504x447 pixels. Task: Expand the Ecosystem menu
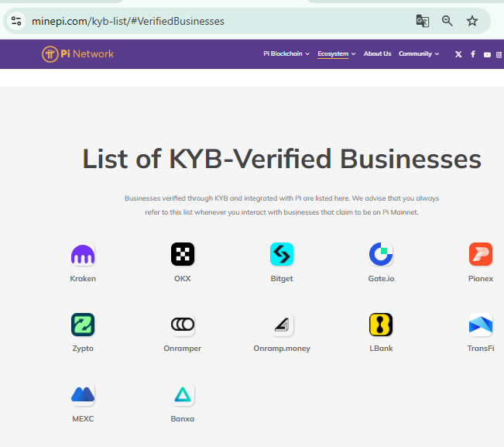pos(337,53)
